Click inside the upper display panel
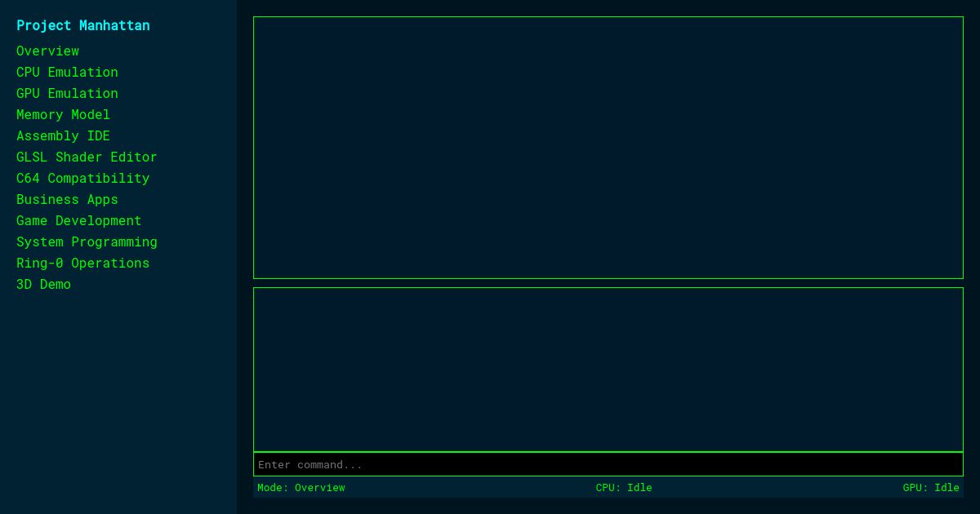This screenshot has height=514, width=980. tap(608, 148)
